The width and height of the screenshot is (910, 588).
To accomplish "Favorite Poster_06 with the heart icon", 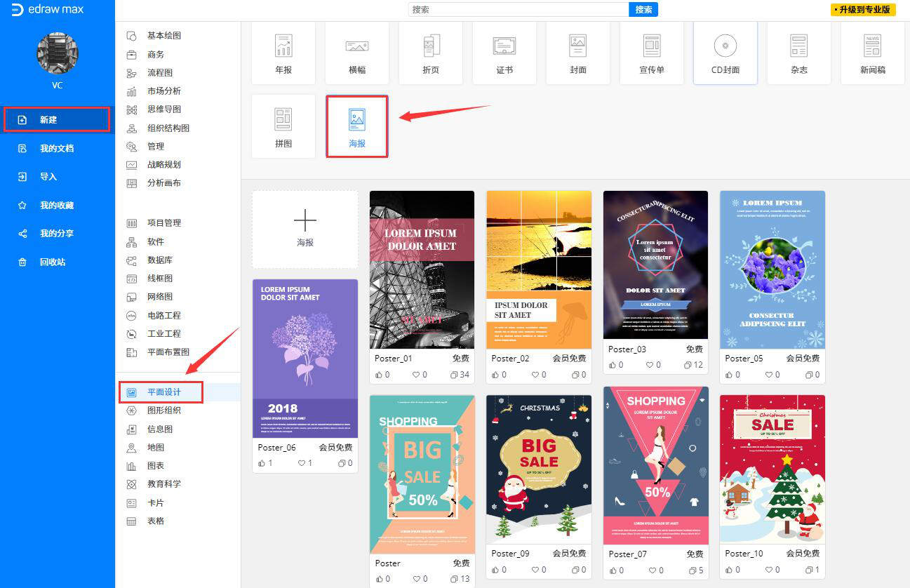I will click(x=302, y=463).
